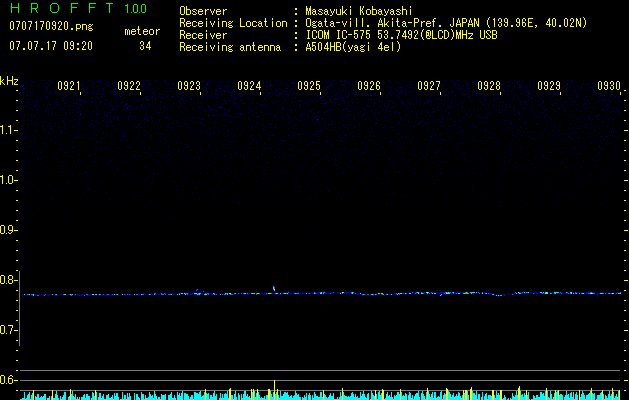Click the 'meteor' label
This screenshot has height=400, width=629.
pyautogui.click(x=142, y=31)
